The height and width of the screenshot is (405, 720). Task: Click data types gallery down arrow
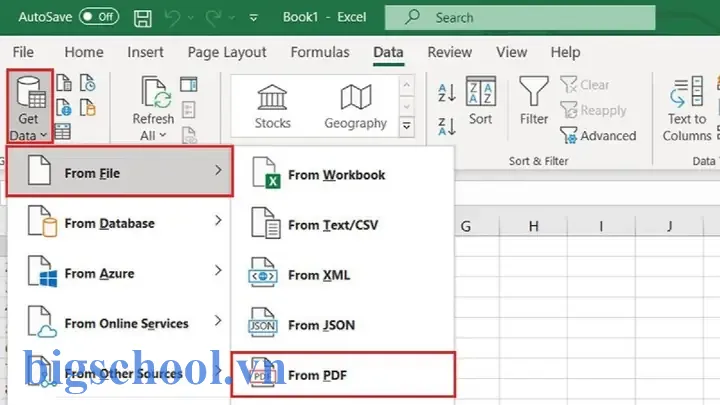407,107
